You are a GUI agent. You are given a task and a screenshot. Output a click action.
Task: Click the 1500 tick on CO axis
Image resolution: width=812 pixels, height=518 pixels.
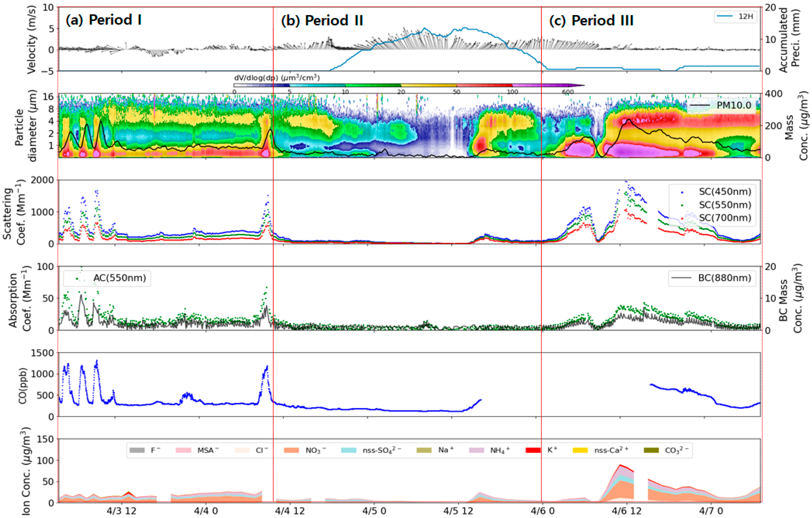click(x=42, y=353)
